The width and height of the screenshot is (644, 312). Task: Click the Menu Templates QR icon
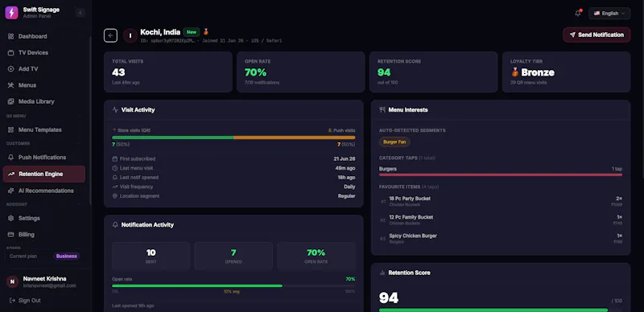[11, 129]
